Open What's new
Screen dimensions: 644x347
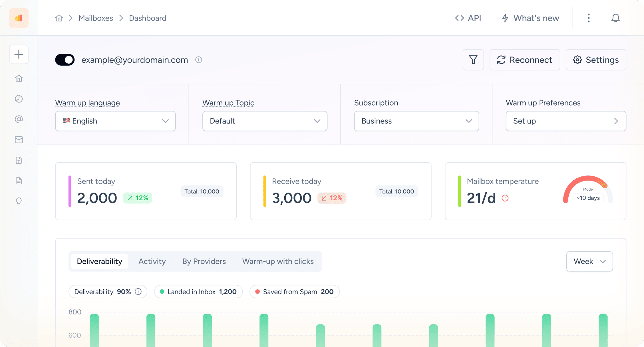click(531, 18)
